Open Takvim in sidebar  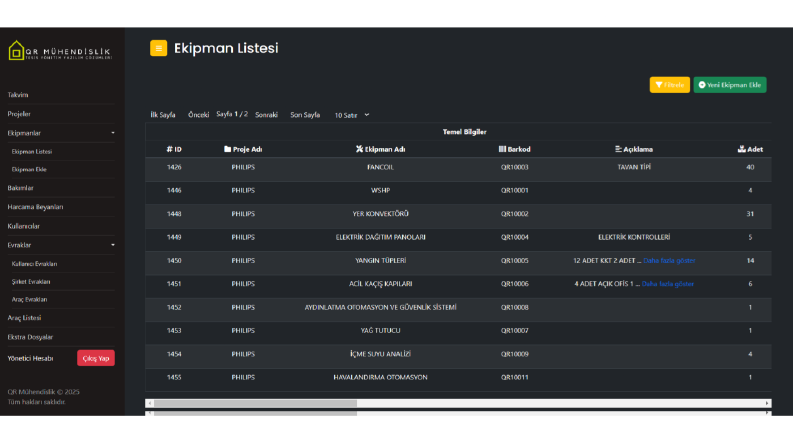[x=18, y=95]
